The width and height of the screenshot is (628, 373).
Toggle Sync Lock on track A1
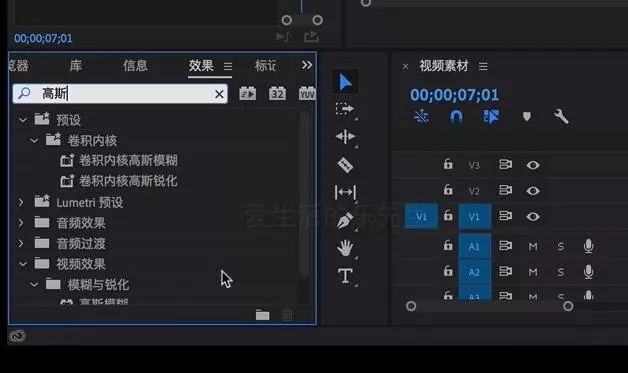point(505,245)
